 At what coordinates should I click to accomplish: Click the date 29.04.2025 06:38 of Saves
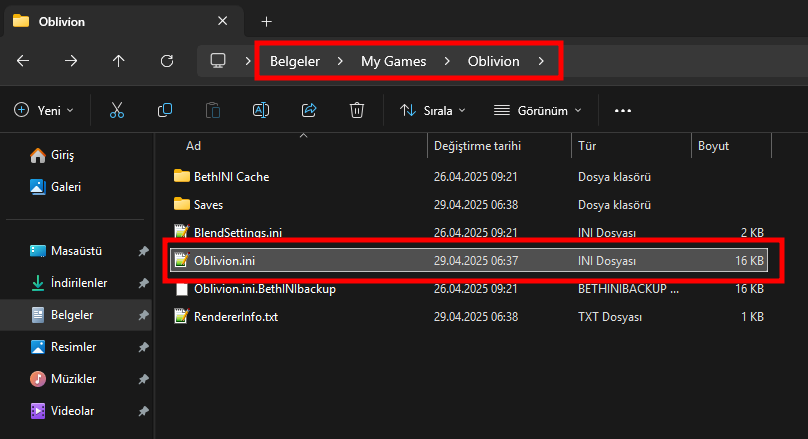[x=476, y=205]
